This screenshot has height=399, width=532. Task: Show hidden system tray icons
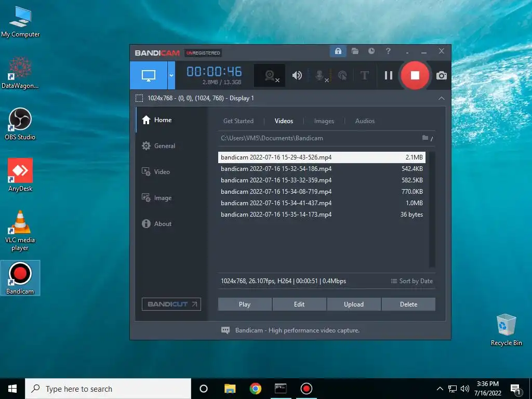click(x=440, y=389)
